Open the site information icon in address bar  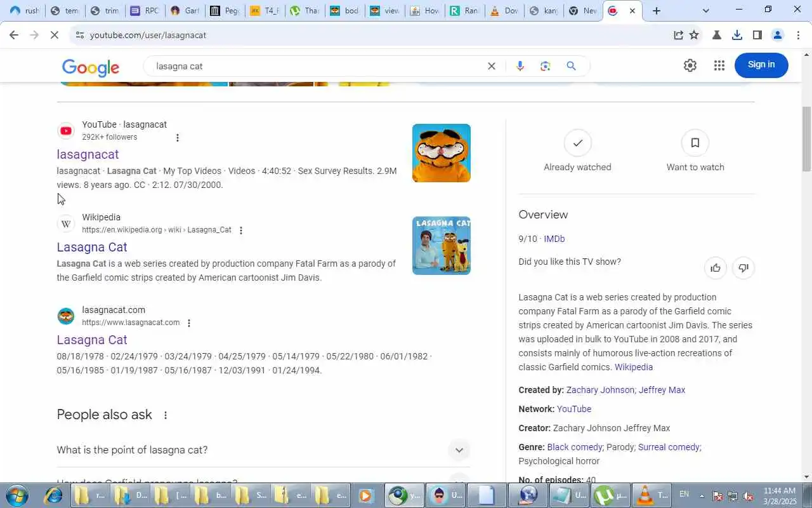[79, 35]
